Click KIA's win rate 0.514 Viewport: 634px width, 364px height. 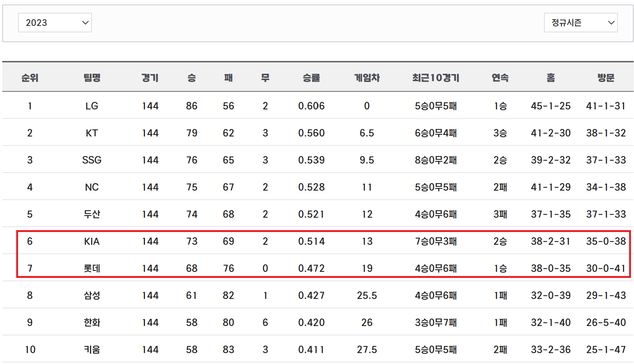pos(311,241)
